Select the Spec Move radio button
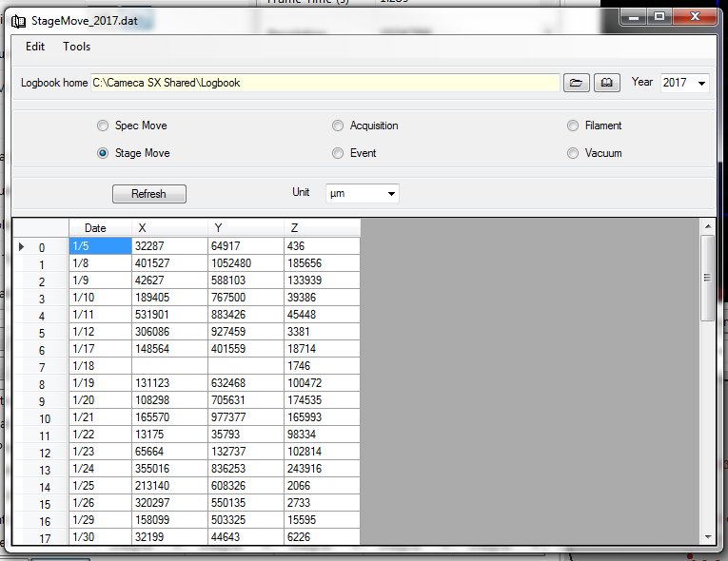This screenshot has height=561, width=728. click(103, 126)
